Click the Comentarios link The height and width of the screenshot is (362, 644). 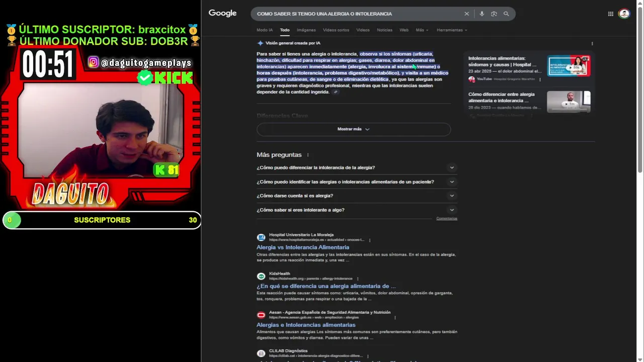447,219
